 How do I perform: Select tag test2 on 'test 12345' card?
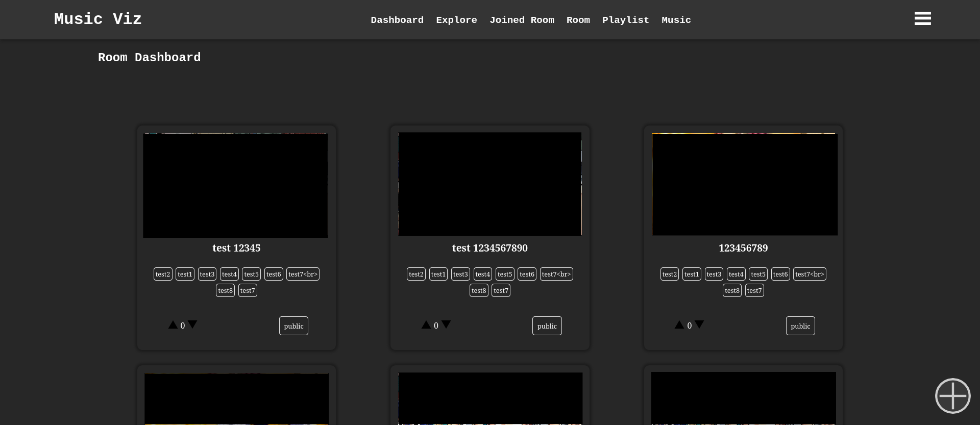[x=163, y=274]
